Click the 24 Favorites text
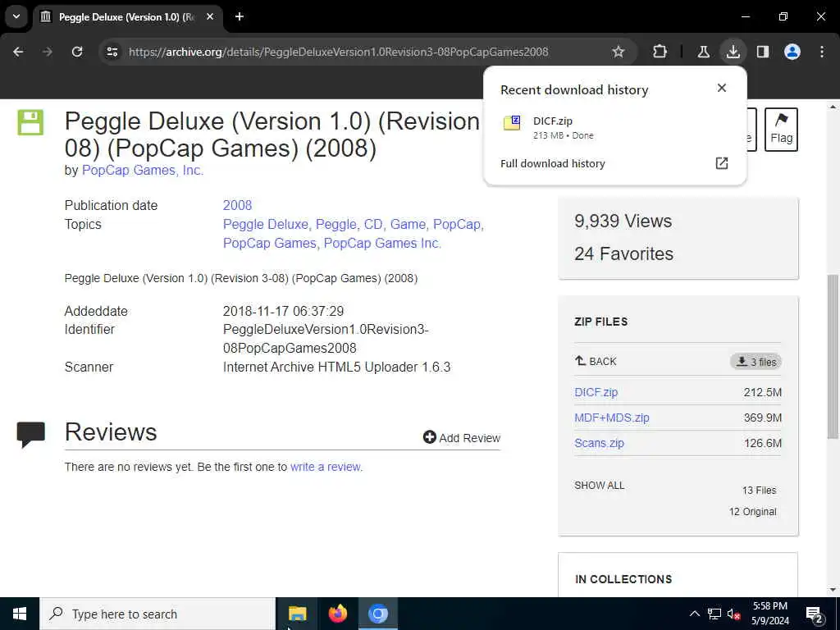This screenshot has height=630, width=840. (623, 253)
